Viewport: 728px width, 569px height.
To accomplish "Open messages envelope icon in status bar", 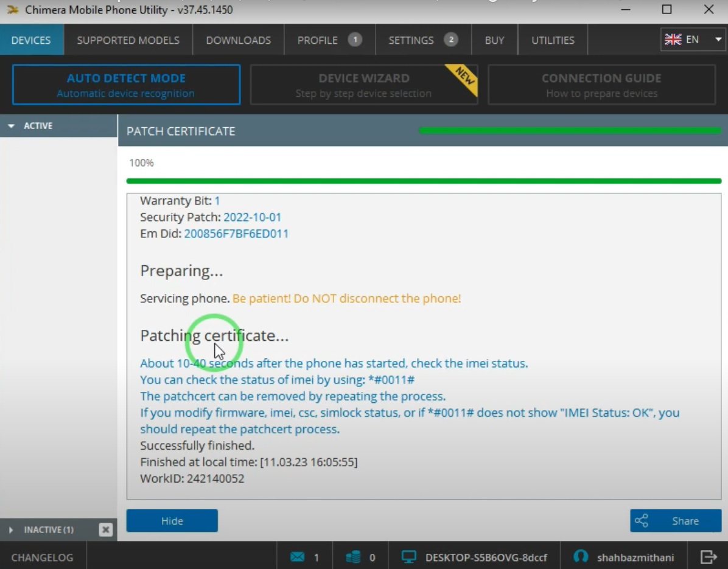I will (x=298, y=556).
